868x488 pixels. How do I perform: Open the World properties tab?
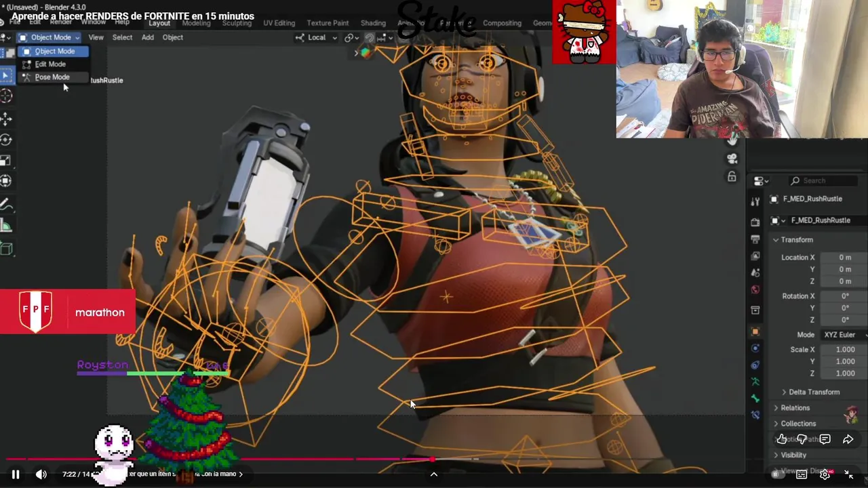tap(755, 290)
